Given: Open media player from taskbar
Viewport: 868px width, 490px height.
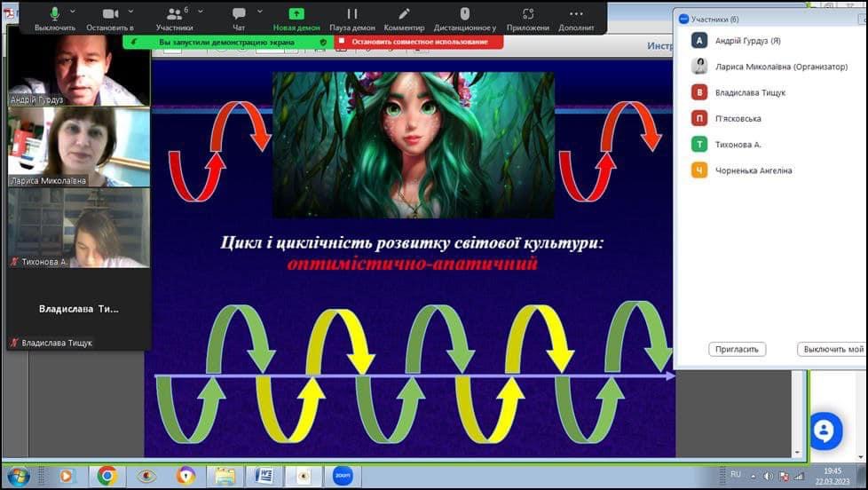Looking at the screenshot, I should [x=67, y=476].
